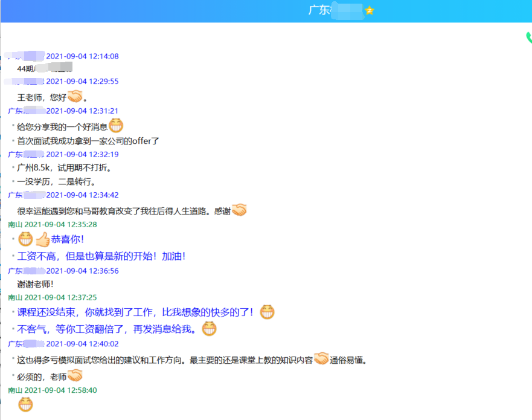Viewport: 532px width, 420px height.
Task: Click handshake emoji after 必须的，老师
Action: tap(75, 376)
